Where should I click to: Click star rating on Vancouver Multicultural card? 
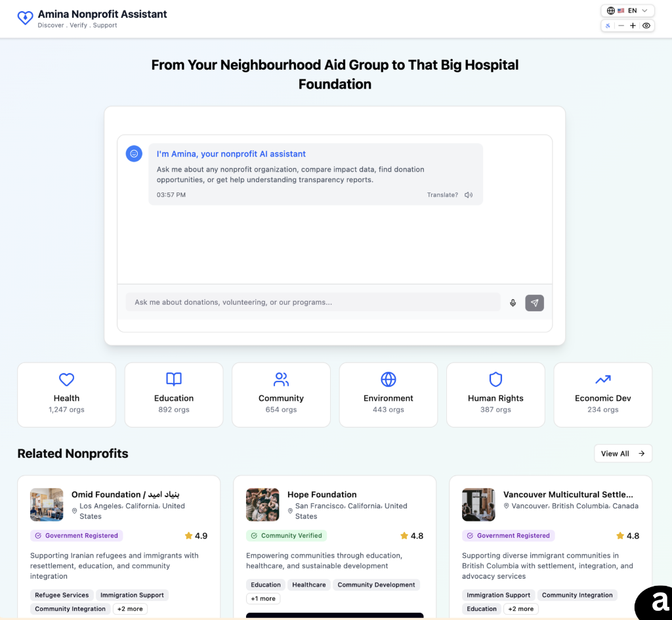(x=627, y=535)
